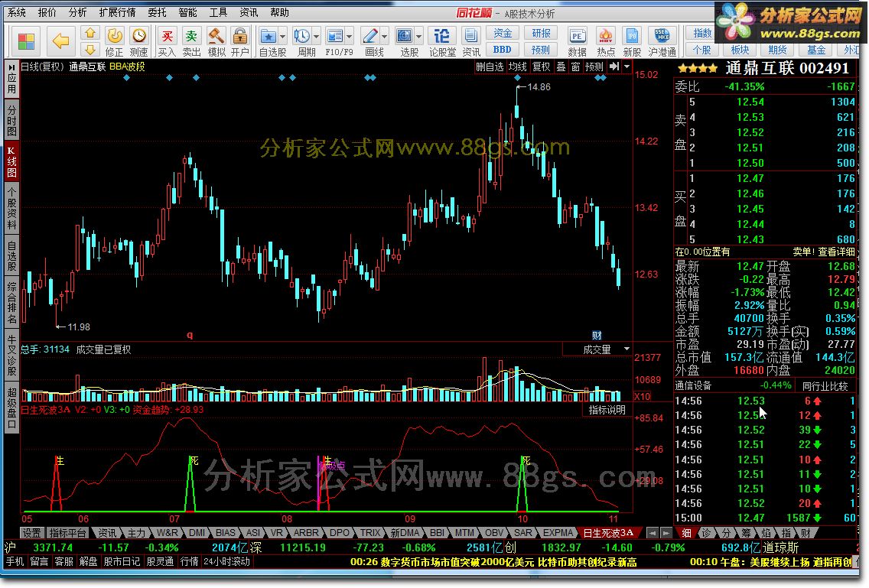Toggle 预测 forecast in chart header
This screenshot has height=588, width=869.
(594, 67)
